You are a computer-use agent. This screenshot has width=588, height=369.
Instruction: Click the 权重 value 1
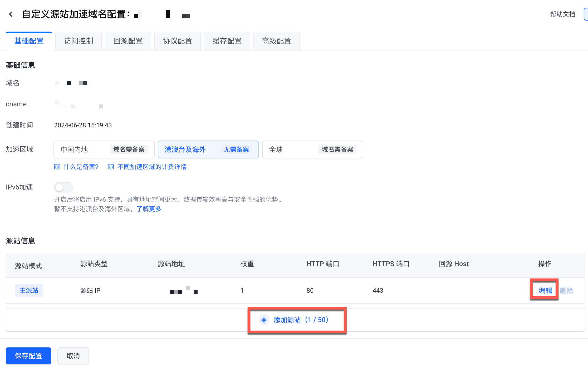(x=242, y=291)
